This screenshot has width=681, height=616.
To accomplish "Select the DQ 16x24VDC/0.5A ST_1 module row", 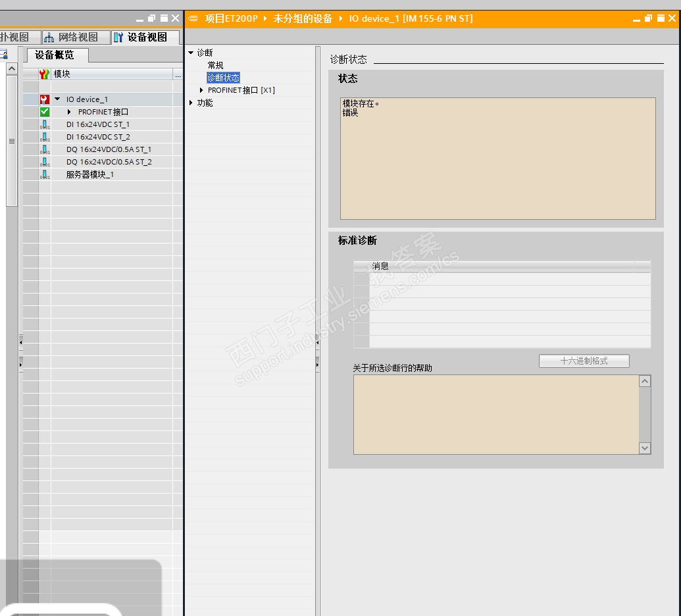I will [x=103, y=150].
